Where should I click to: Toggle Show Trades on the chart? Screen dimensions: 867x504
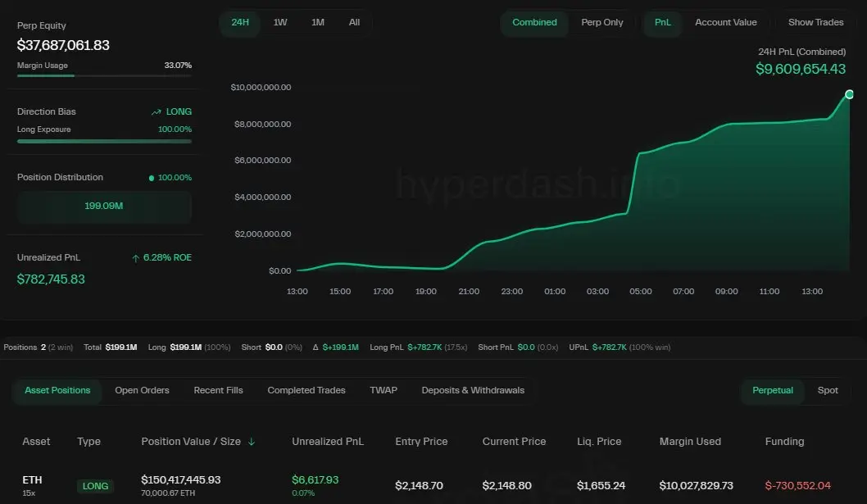click(x=815, y=23)
